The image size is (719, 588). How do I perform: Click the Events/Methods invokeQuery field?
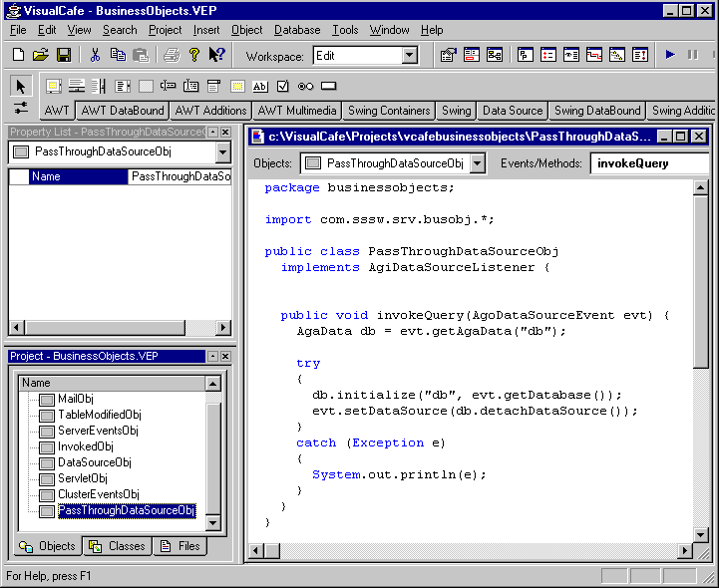pyautogui.click(x=650, y=163)
